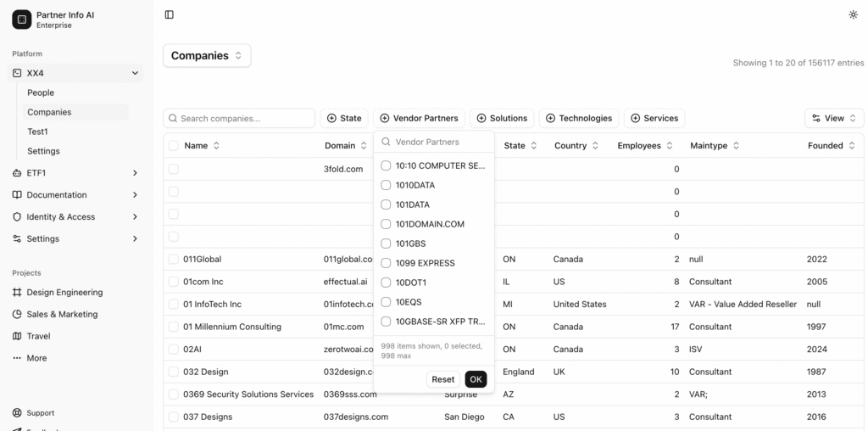Screen dimensions: 868x431
Task: Sort by the Name column arrows
Action: click(x=216, y=146)
